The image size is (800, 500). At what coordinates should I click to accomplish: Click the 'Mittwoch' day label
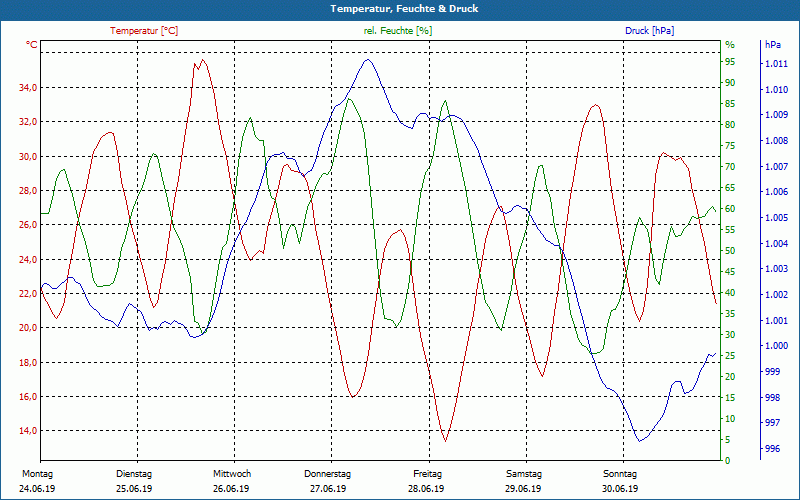[x=232, y=474]
